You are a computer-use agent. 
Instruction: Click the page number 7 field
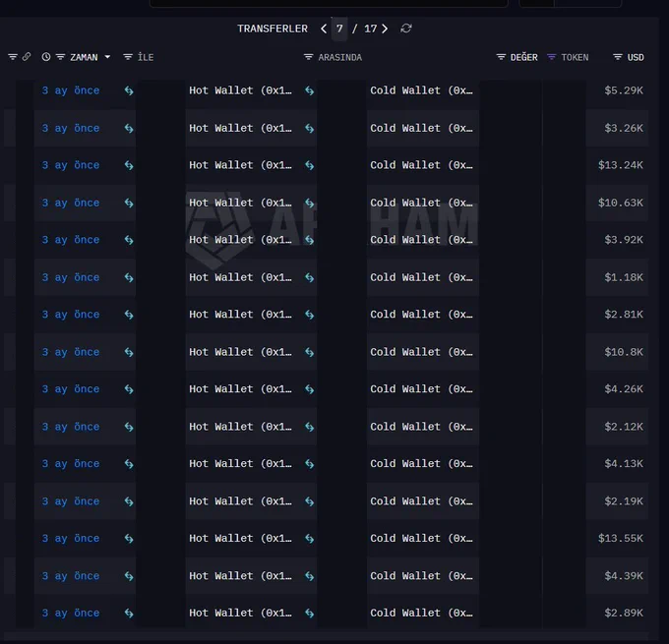(x=339, y=29)
